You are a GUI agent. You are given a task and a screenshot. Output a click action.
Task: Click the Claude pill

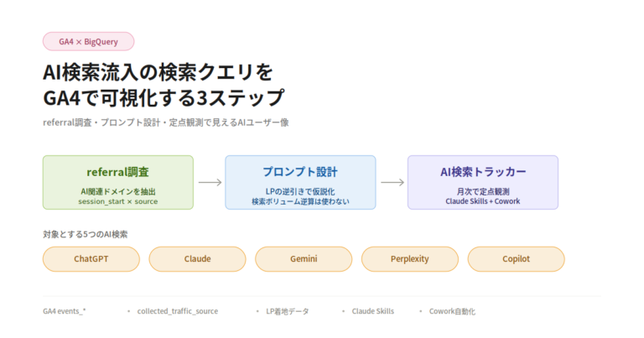pos(197,259)
